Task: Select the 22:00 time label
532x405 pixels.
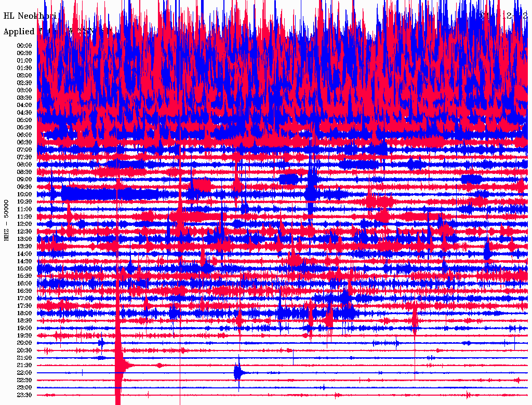Action: coord(24,373)
